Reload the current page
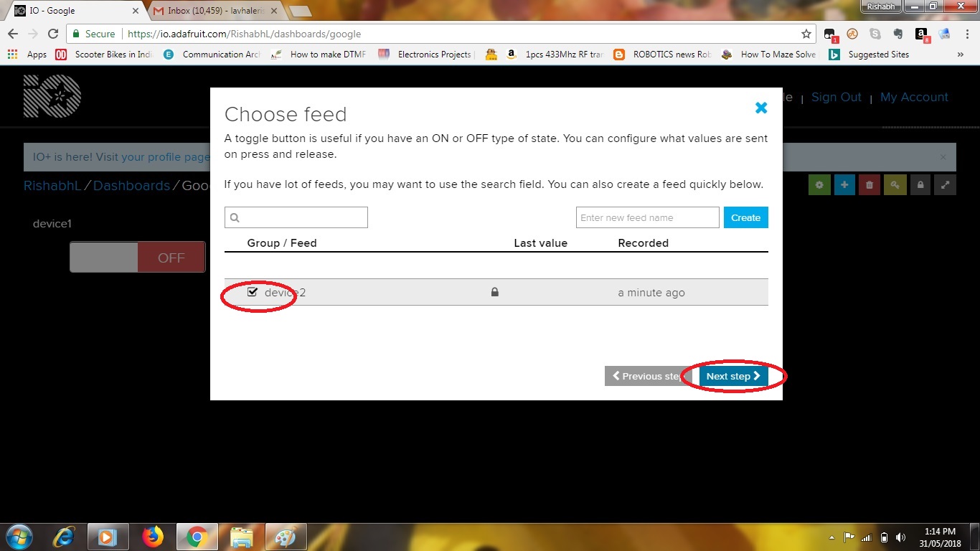 (52, 34)
